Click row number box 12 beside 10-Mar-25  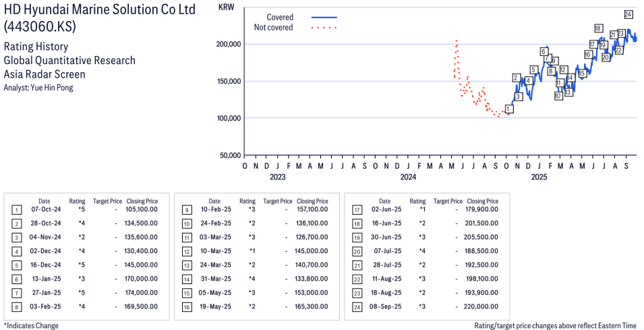pos(186,250)
